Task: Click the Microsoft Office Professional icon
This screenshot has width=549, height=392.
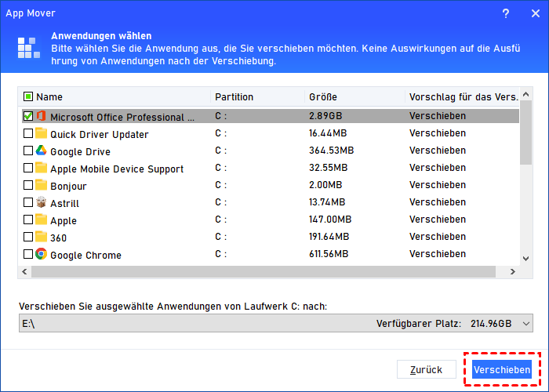Action: click(42, 117)
